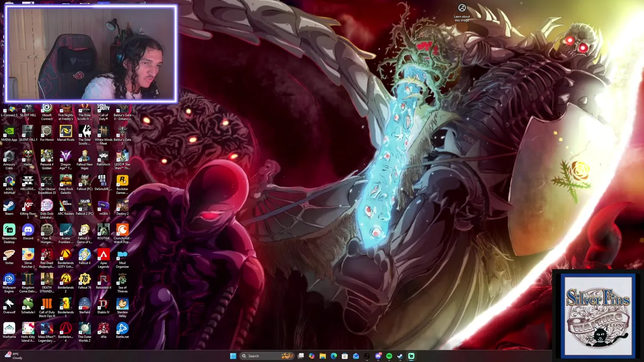Open Wallpaper Engine shortcut
The image size is (644, 362).
[9, 284]
